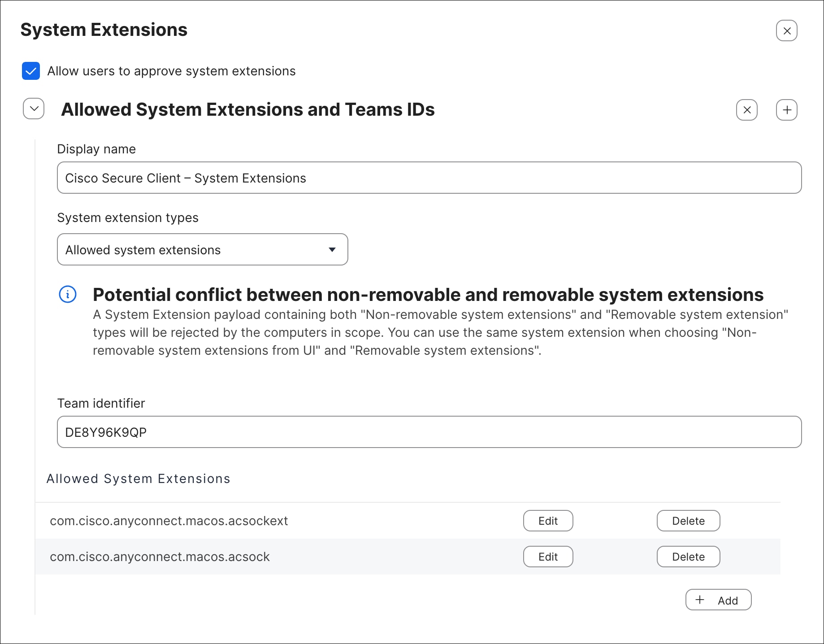Viewport: 824px width, 644px height.
Task: Add a new allowed system extension
Action: point(718,600)
